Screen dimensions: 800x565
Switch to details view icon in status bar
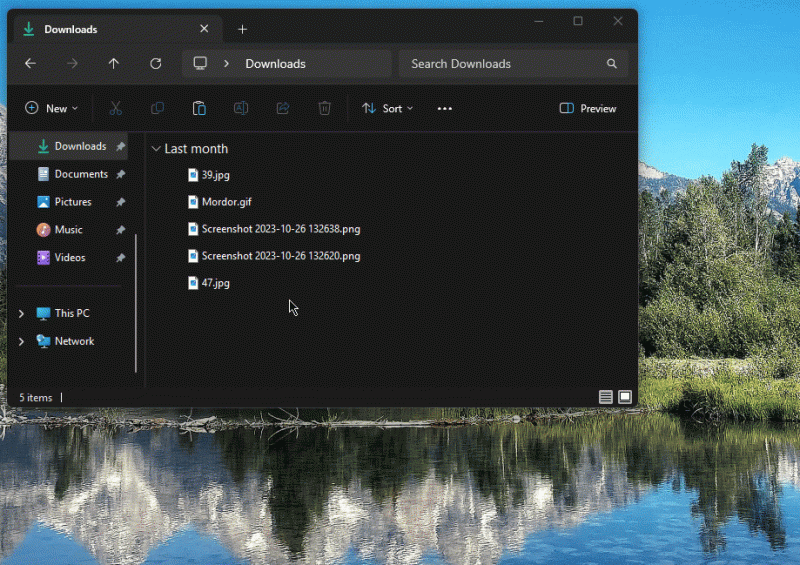tap(606, 397)
